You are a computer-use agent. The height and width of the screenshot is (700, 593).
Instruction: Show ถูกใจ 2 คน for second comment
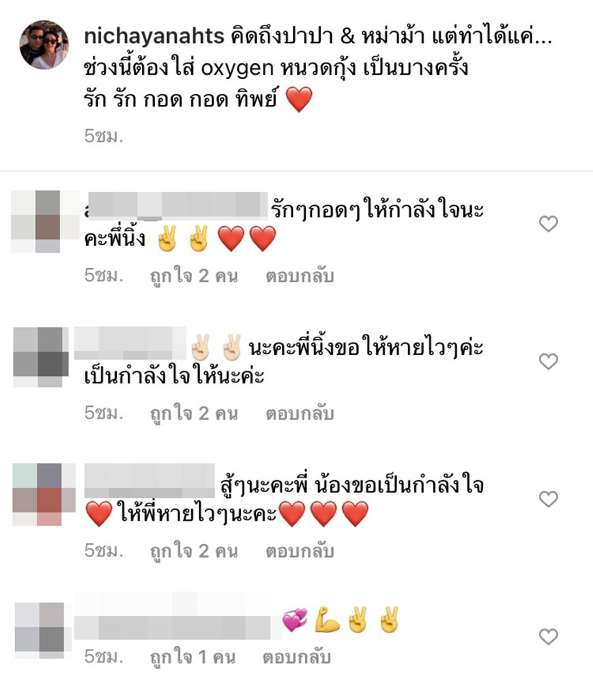(194, 414)
